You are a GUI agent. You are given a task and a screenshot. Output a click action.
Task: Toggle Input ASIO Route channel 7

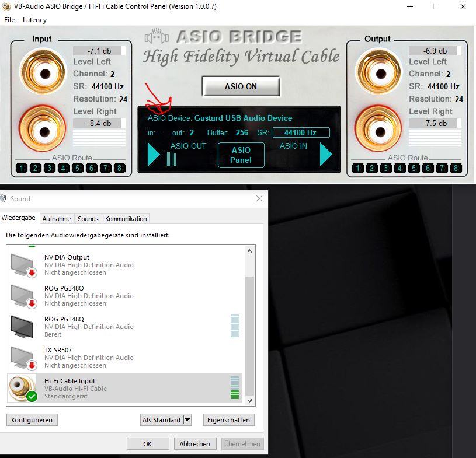coord(105,168)
